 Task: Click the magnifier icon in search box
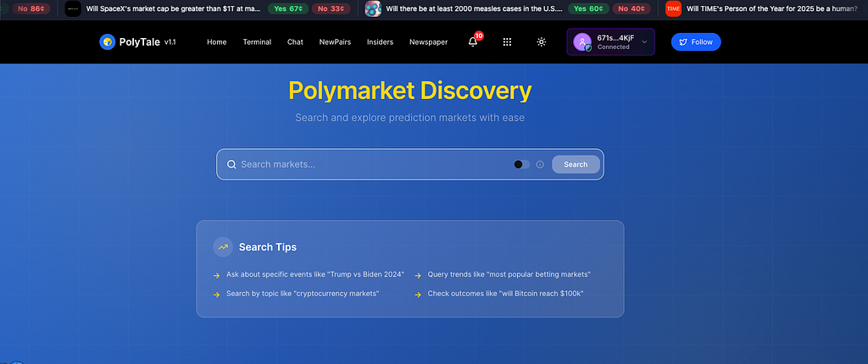pyautogui.click(x=231, y=164)
